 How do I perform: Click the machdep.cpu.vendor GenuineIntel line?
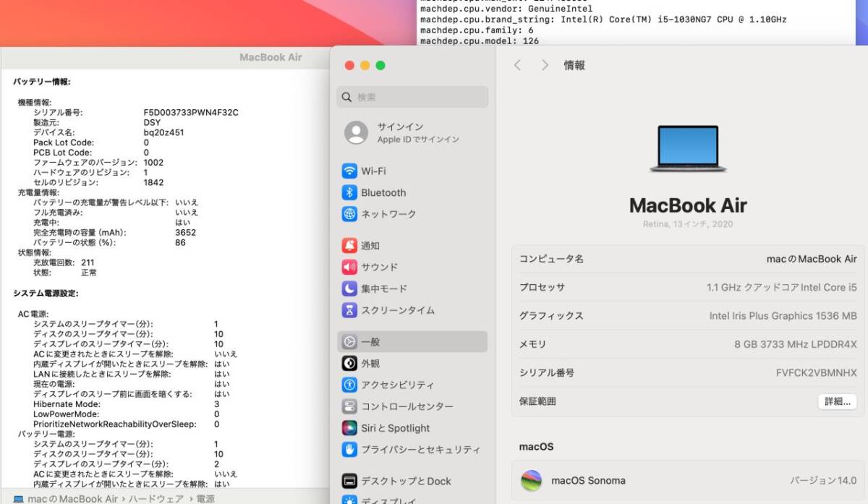coord(506,9)
